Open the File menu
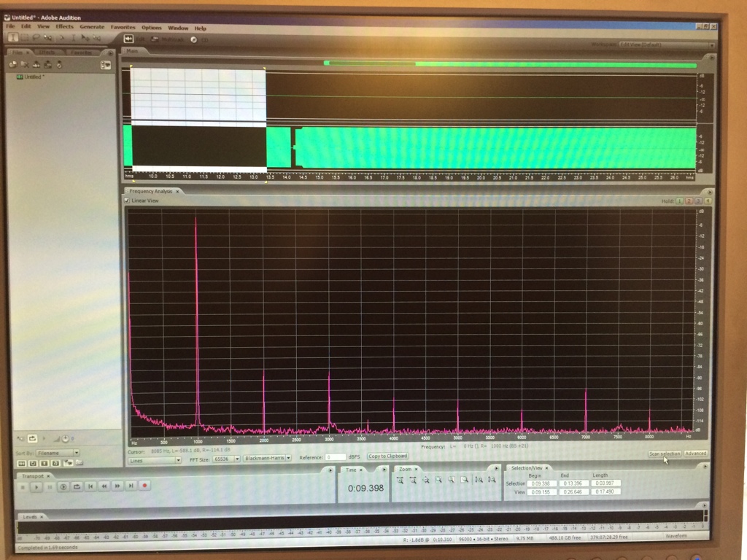747x560 pixels. point(10,26)
